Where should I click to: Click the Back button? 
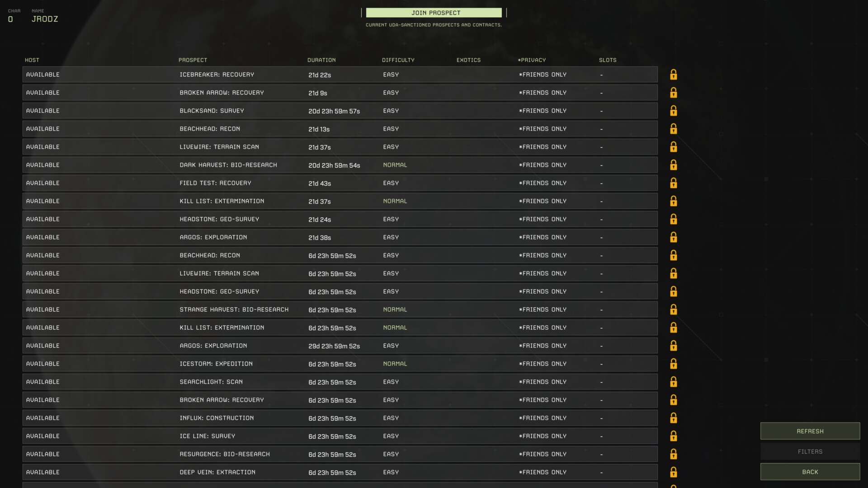(810, 472)
